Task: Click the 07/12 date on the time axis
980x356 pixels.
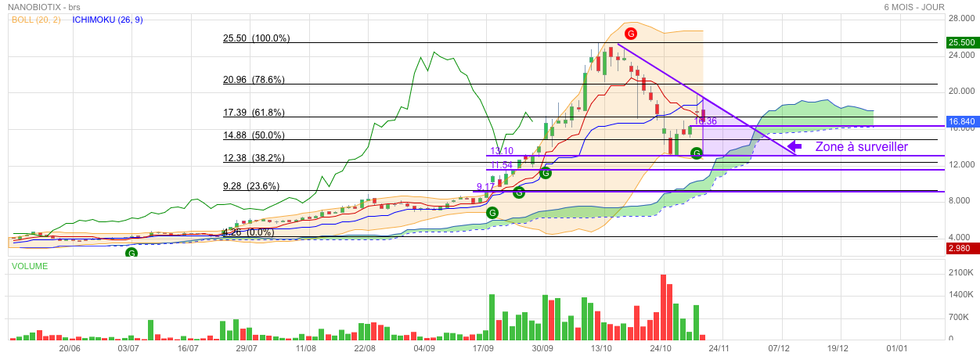Action: [779, 347]
